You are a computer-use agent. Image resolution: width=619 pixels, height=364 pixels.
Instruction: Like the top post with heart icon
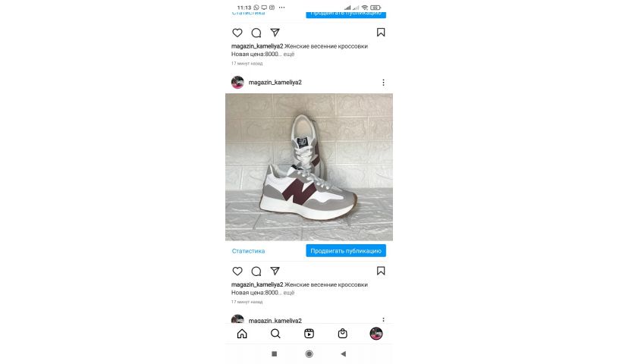click(x=237, y=33)
